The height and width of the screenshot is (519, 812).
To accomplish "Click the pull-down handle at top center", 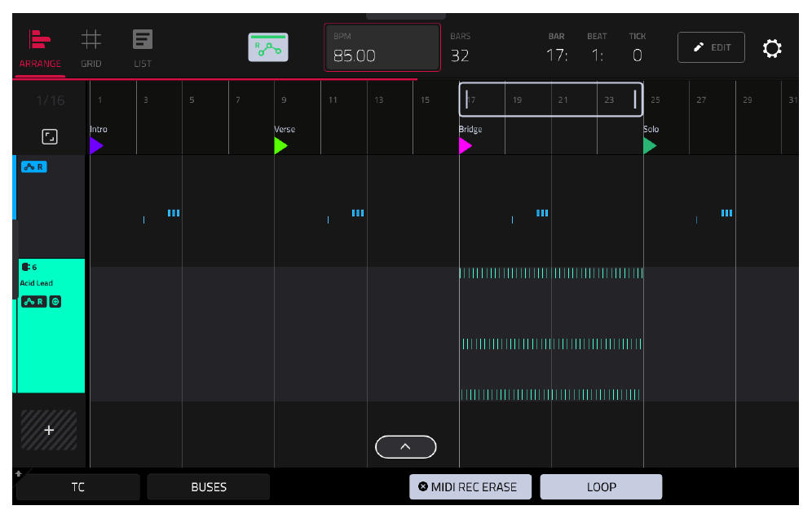I will coord(405,16).
